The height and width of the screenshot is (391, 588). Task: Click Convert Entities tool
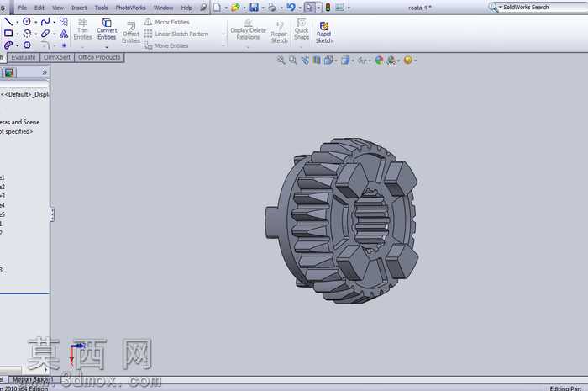tap(107, 29)
